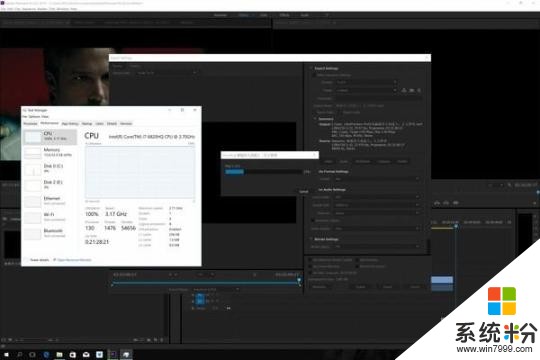This screenshot has width=540, height=360.
Task: Select Disk 2 (E:) in Task Manager
Action: pyautogui.click(x=50, y=185)
